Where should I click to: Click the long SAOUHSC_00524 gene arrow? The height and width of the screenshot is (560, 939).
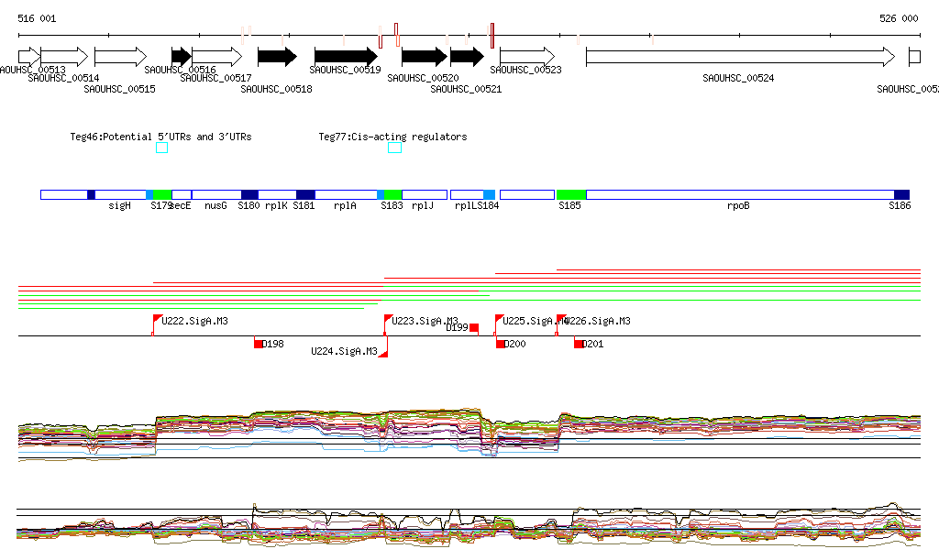coord(739,57)
